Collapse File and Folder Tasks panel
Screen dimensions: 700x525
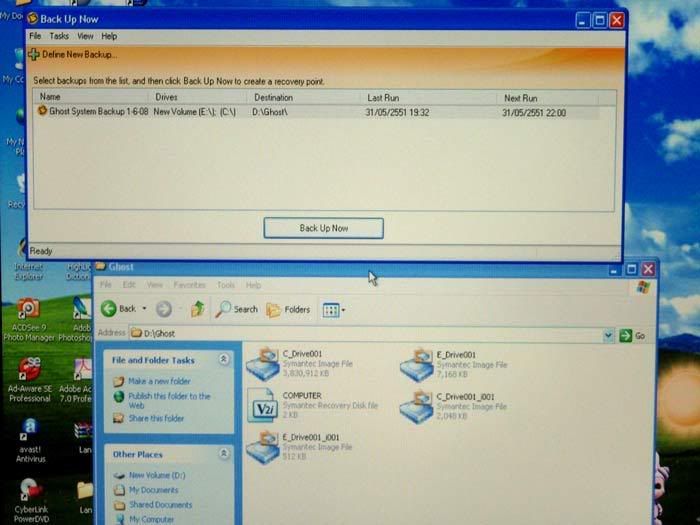(224, 359)
